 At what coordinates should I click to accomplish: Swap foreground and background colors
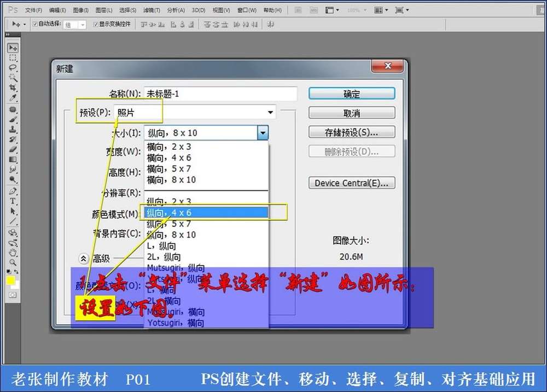[x=16, y=271]
